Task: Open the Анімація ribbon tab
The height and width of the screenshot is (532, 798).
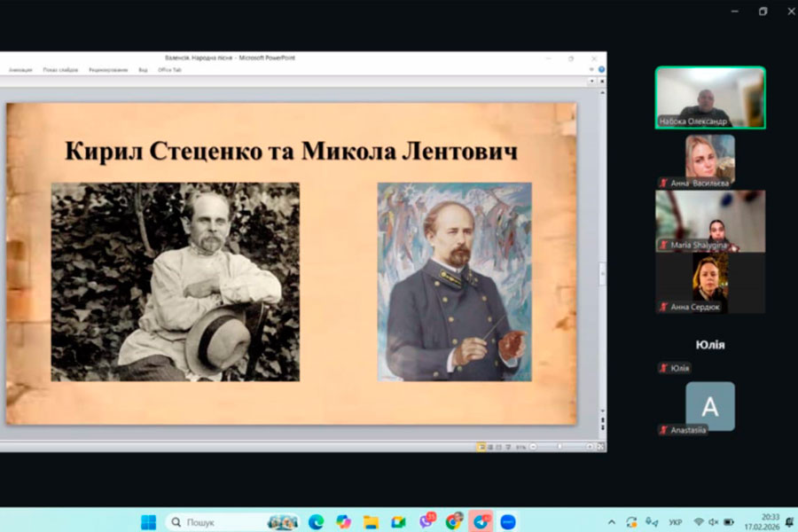Action: pos(20,69)
